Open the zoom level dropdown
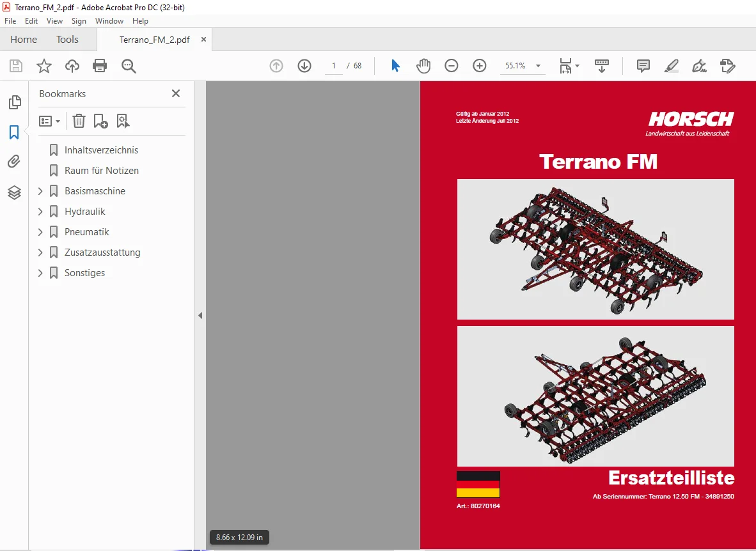This screenshot has width=756, height=551. pos(538,66)
